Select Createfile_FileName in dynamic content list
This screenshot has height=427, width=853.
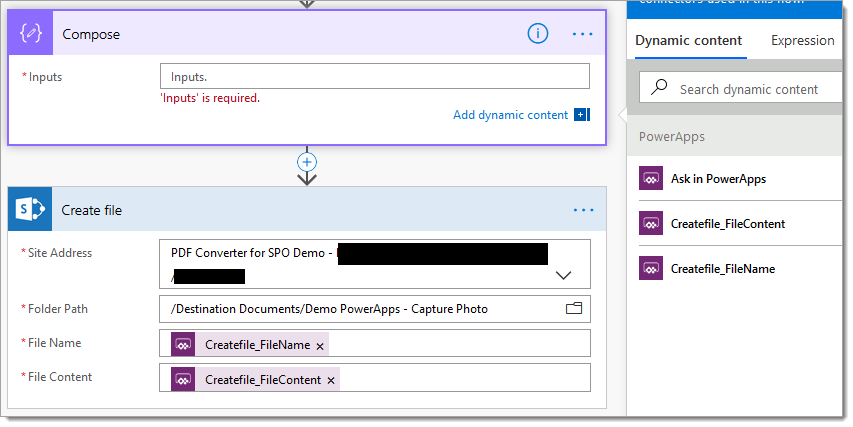tap(740, 269)
